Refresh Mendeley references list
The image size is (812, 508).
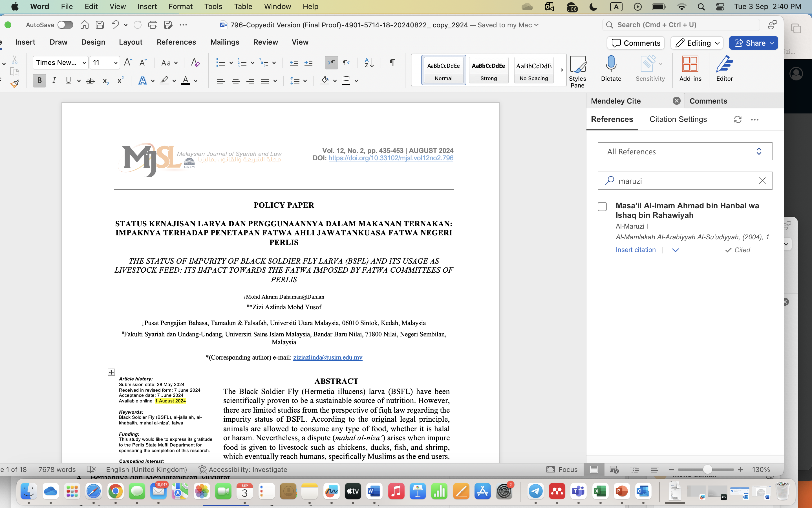point(738,120)
